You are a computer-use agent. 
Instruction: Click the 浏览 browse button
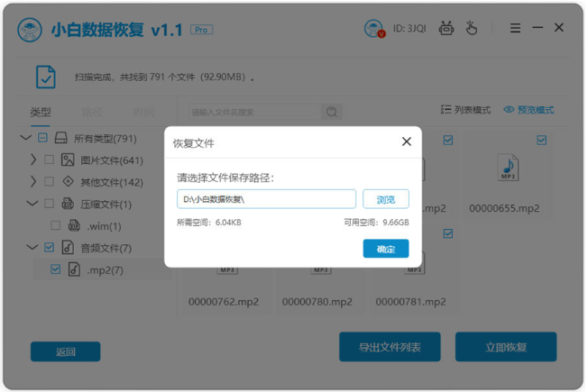385,199
